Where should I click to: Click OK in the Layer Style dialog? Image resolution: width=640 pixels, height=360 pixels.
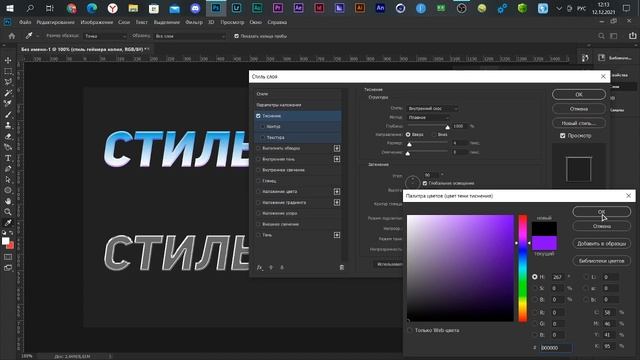click(579, 94)
